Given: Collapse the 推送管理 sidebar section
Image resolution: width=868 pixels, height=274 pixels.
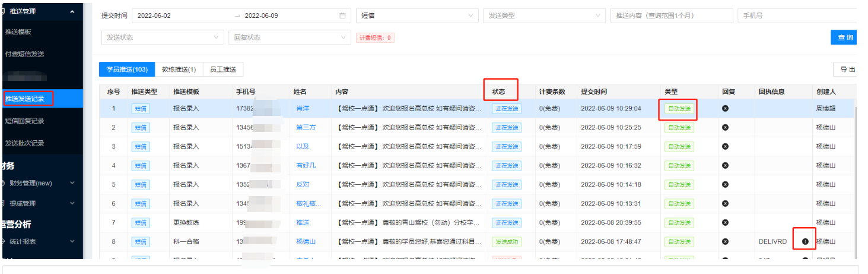Looking at the screenshot, I should tap(42, 11).
